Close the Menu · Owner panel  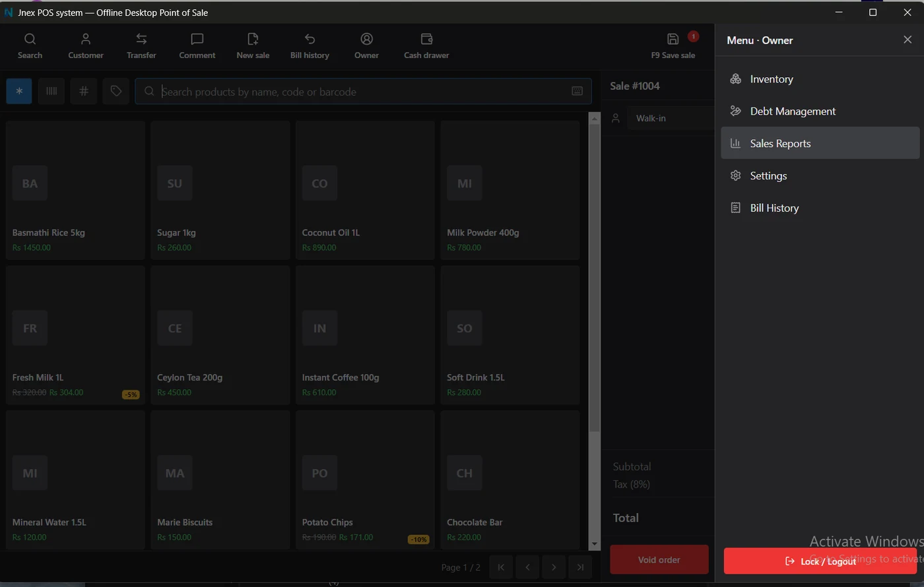(x=907, y=40)
